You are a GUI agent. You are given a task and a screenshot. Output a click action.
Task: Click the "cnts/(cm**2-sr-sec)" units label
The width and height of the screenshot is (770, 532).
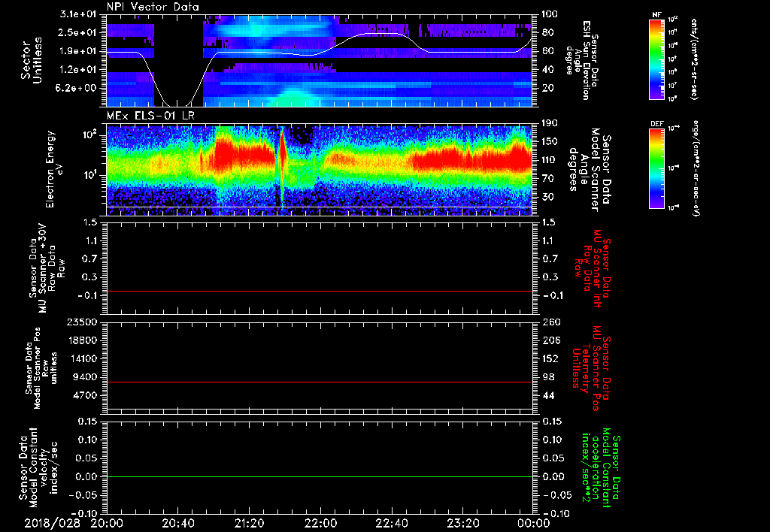(x=694, y=59)
